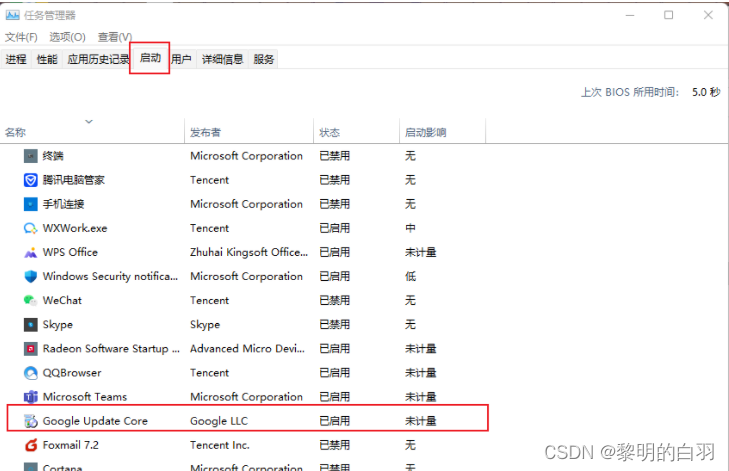Click the Skype publisher cell

(x=205, y=325)
